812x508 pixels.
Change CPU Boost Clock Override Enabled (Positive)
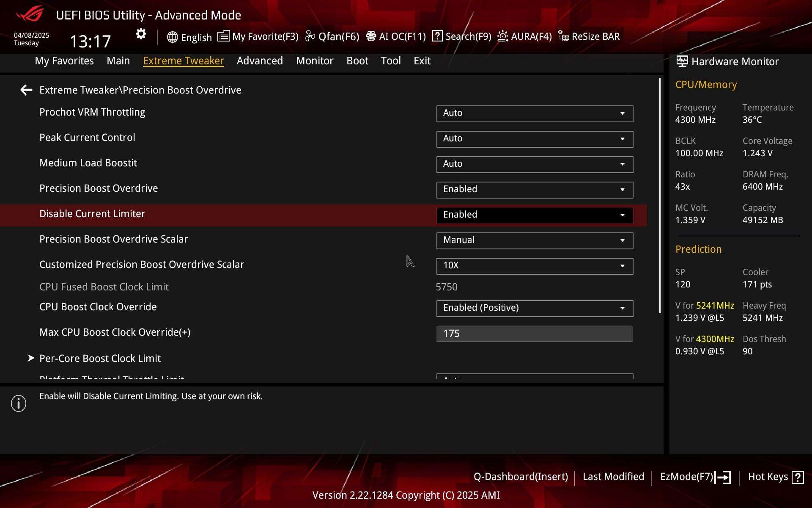534,308
